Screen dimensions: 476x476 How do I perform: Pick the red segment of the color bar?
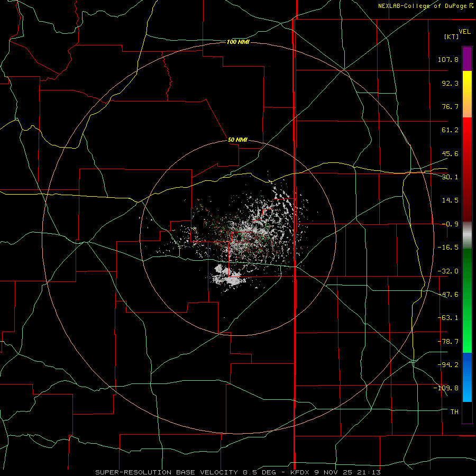coord(467,169)
